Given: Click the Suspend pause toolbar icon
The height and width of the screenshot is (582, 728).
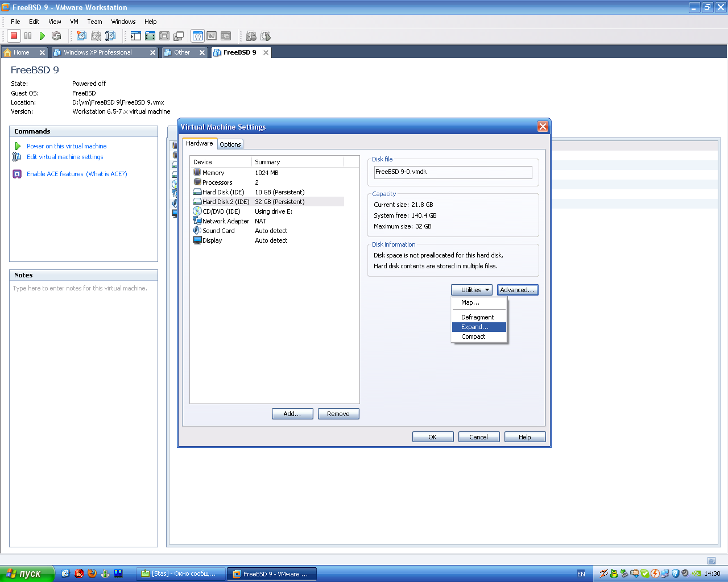Looking at the screenshot, I should pos(28,36).
